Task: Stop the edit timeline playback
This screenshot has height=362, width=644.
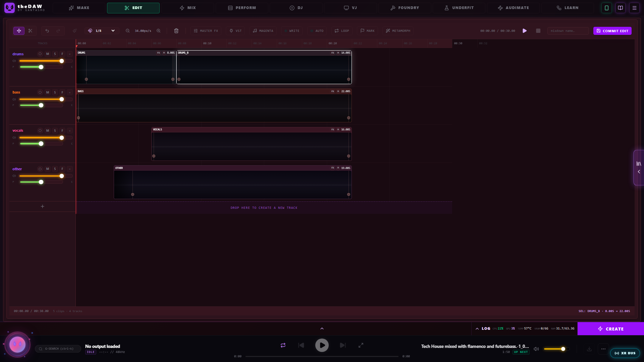Action: click(538, 31)
